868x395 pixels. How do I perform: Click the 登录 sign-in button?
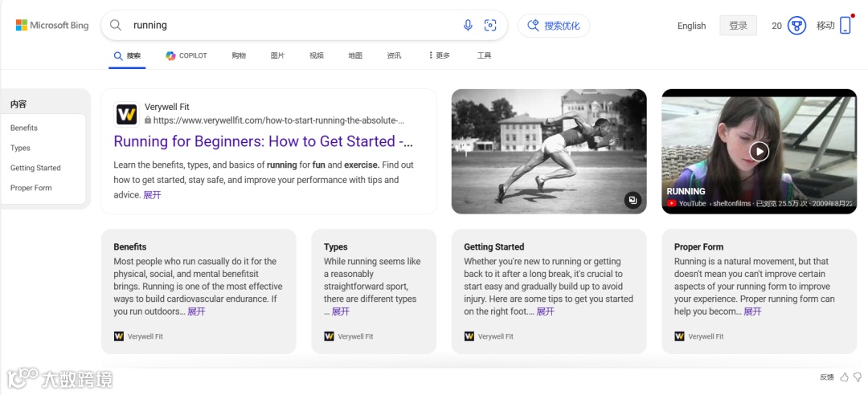click(x=738, y=26)
